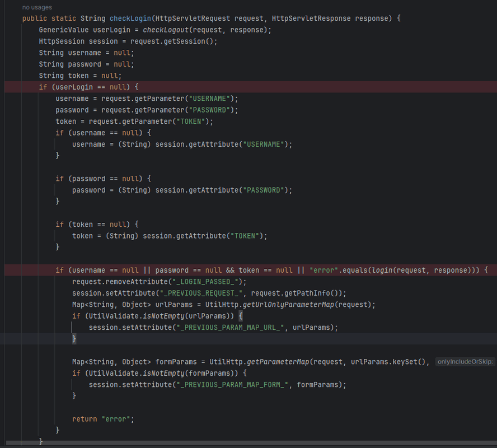Viewport: 497px width, 448px height.
Task: Click the "error" string in the .equals condition
Action: click(323, 270)
